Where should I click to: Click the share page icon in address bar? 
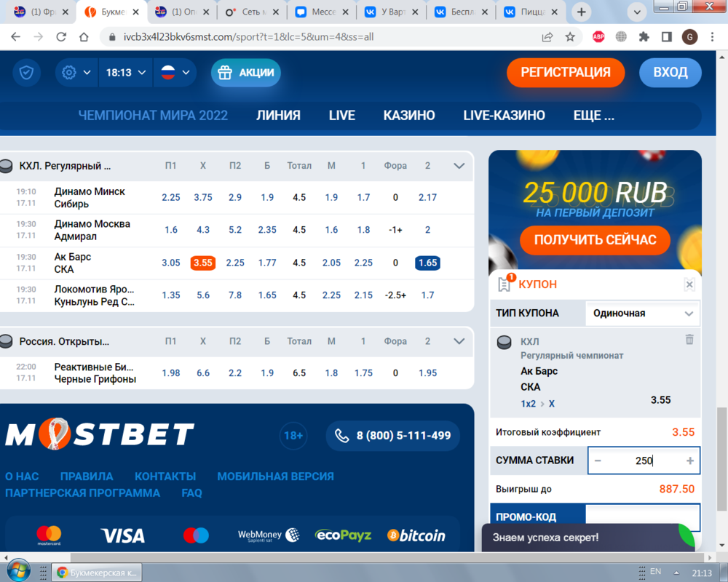point(547,37)
